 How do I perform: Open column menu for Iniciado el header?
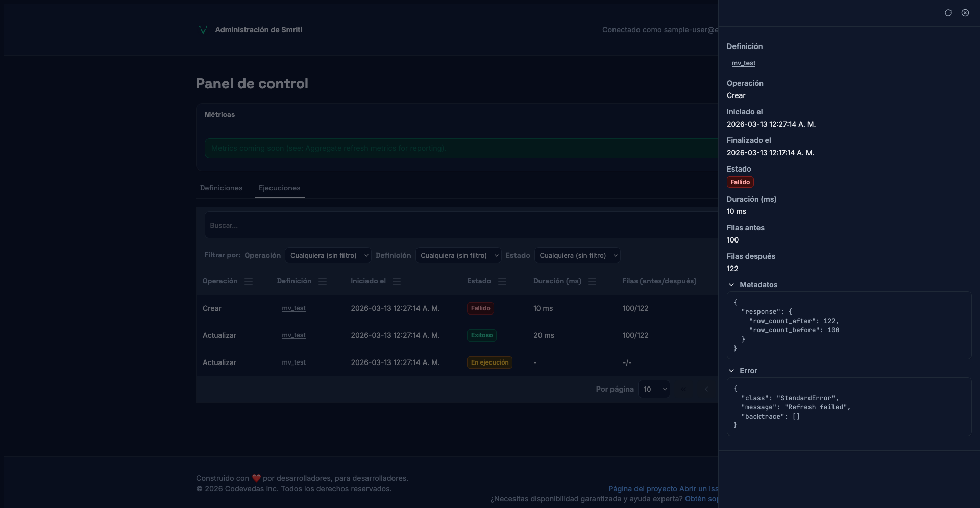click(x=397, y=281)
